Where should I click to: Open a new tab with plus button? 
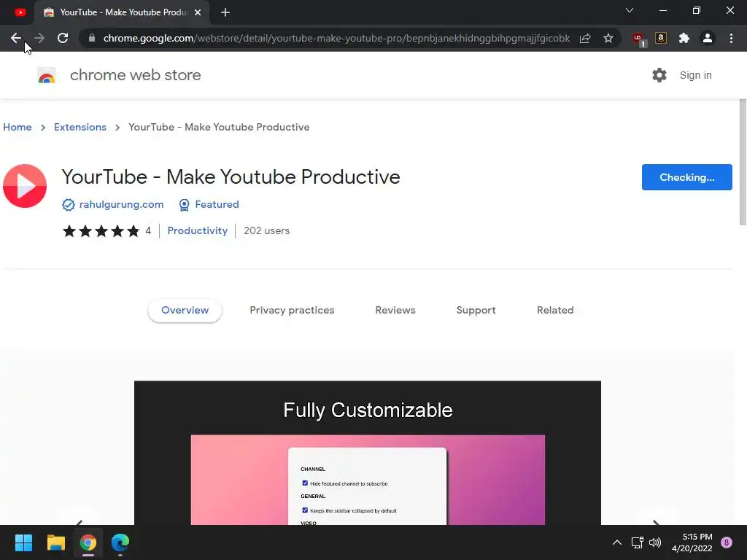click(x=225, y=12)
